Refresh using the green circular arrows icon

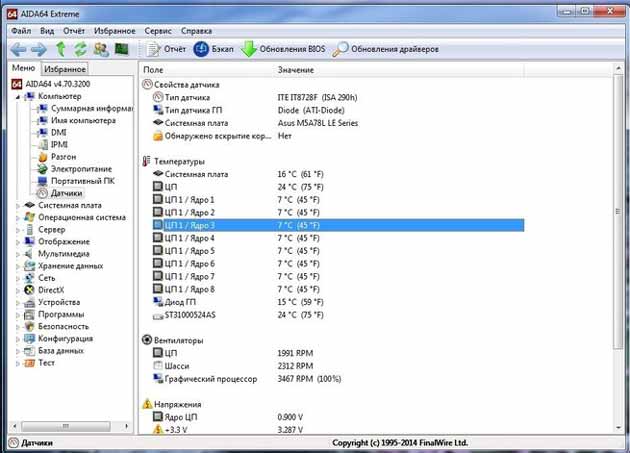pyautogui.click(x=80, y=49)
